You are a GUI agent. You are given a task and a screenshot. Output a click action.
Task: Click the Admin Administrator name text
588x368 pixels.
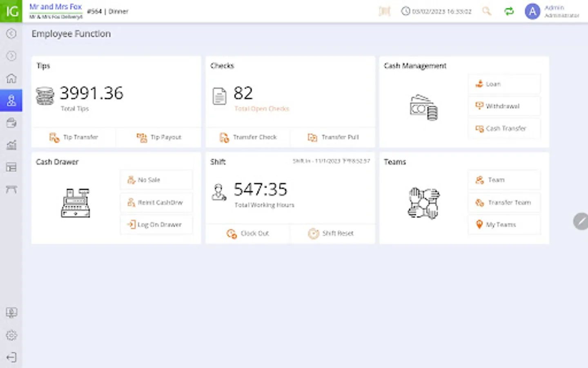[x=562, y=11]
